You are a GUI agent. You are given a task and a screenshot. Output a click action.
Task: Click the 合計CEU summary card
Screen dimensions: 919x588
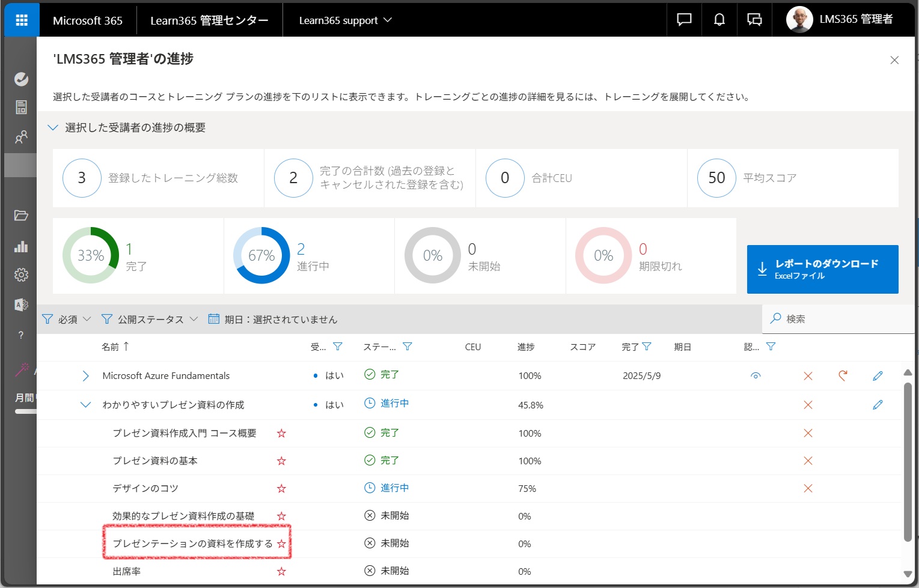point(581,178)
